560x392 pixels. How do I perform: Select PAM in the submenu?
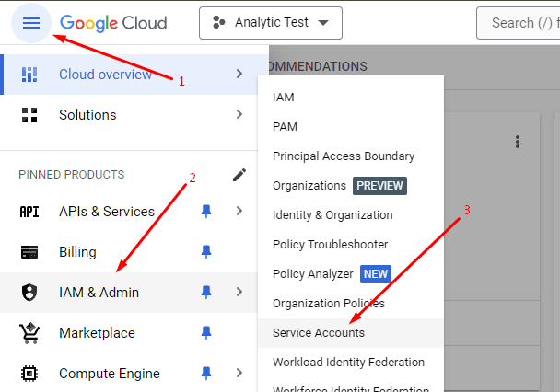coord(351,127)
